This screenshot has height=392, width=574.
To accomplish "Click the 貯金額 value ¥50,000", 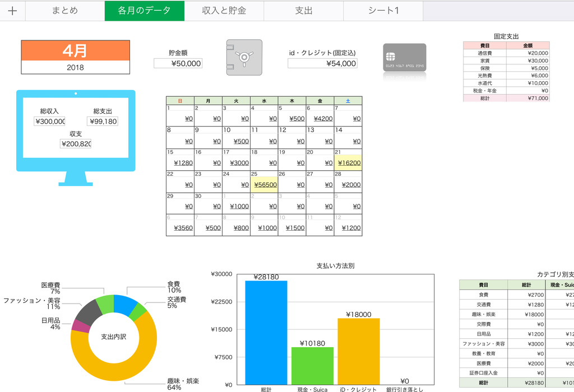I will 178,63.
